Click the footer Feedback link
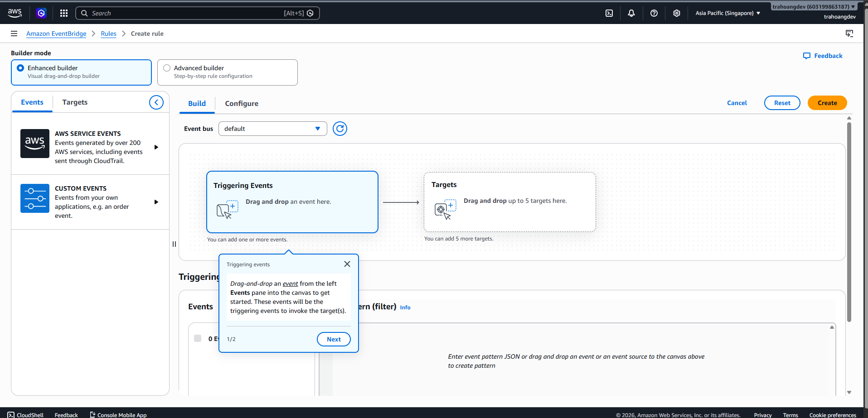Viewport: 868px width, 418px height. pyautogui.click(x=66, y=415)
